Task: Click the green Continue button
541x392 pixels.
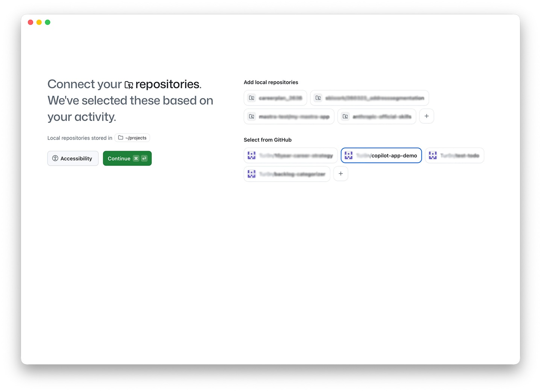Action: coord(127,158)
